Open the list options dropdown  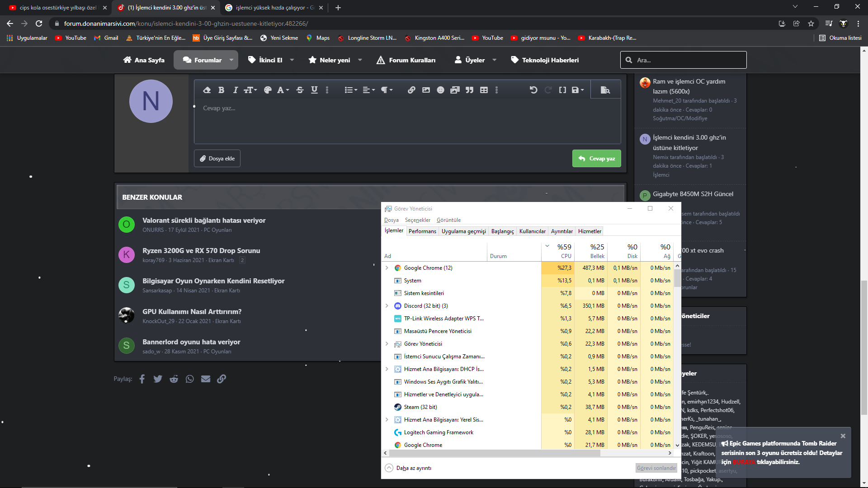351,90
